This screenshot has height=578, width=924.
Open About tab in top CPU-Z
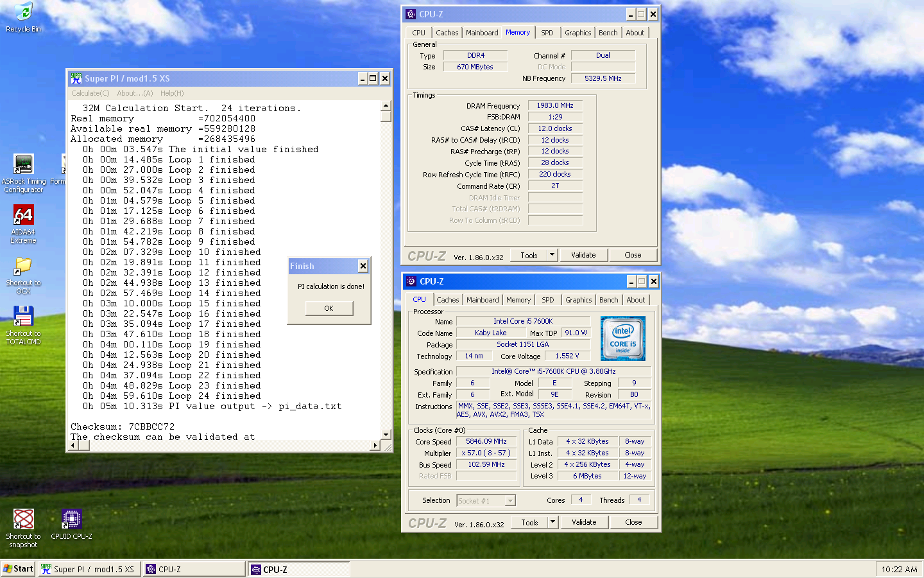(635, 33)
